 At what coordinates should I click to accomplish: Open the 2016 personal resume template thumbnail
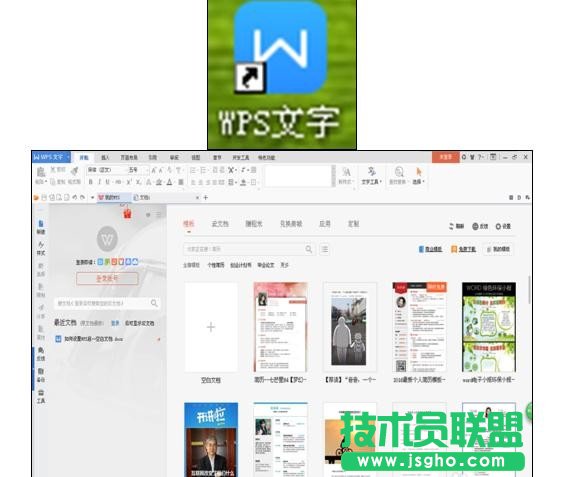point(419,327)
